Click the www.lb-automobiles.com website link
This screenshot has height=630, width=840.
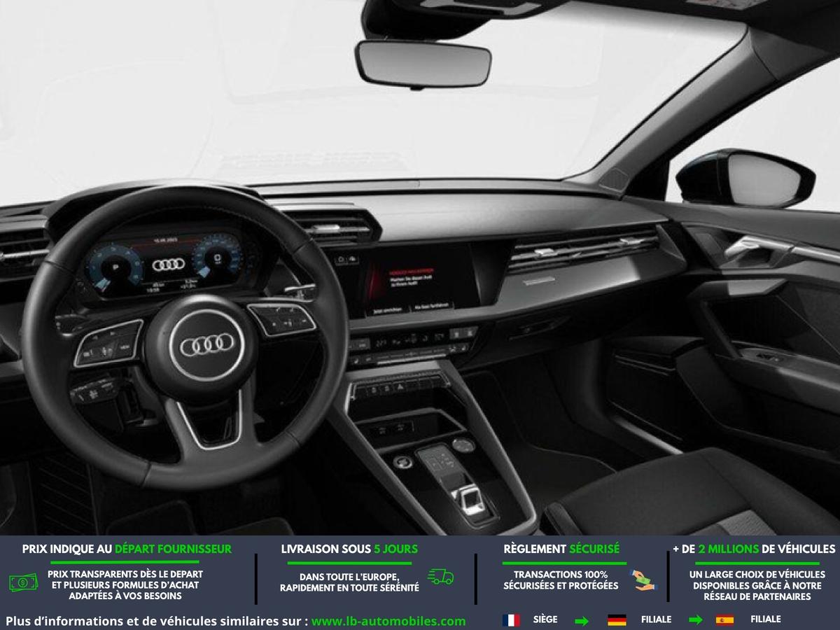pyautogui.click(x=388, y=621)
